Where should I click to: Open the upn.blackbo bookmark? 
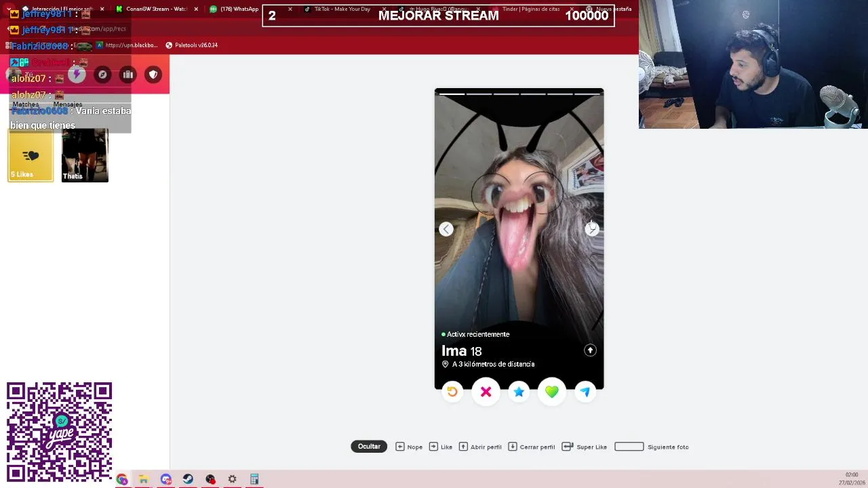pyautogui.click(x=127, y=45)
